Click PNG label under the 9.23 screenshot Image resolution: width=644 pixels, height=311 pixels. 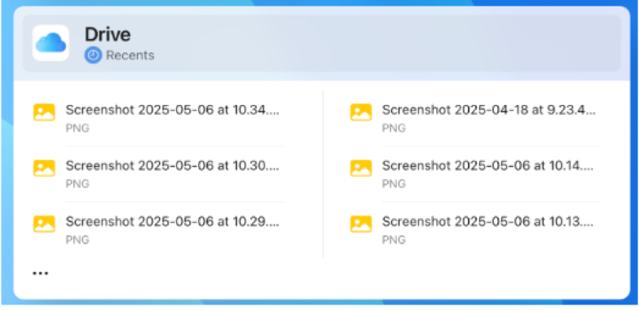pos(394,128)
